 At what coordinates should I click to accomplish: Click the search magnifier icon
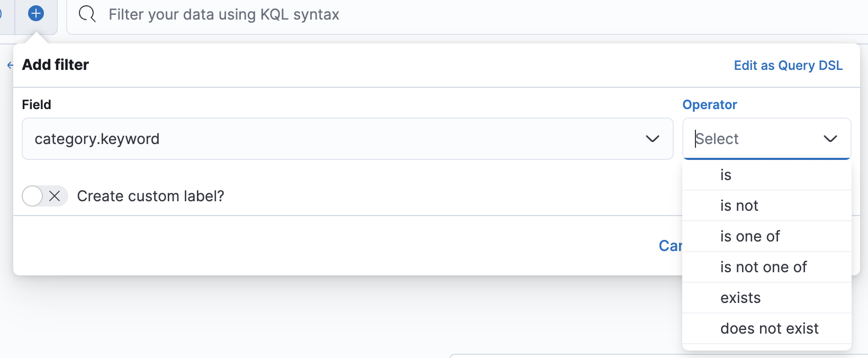coord(86,14)
